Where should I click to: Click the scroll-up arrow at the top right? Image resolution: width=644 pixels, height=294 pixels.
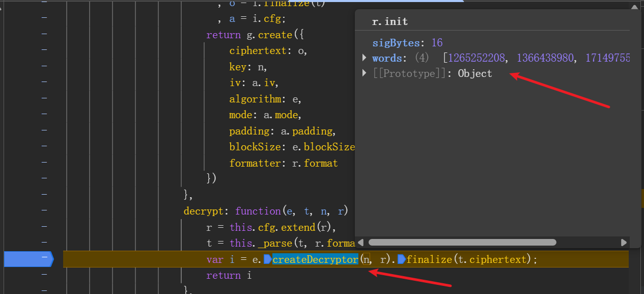tap(634, 7)
